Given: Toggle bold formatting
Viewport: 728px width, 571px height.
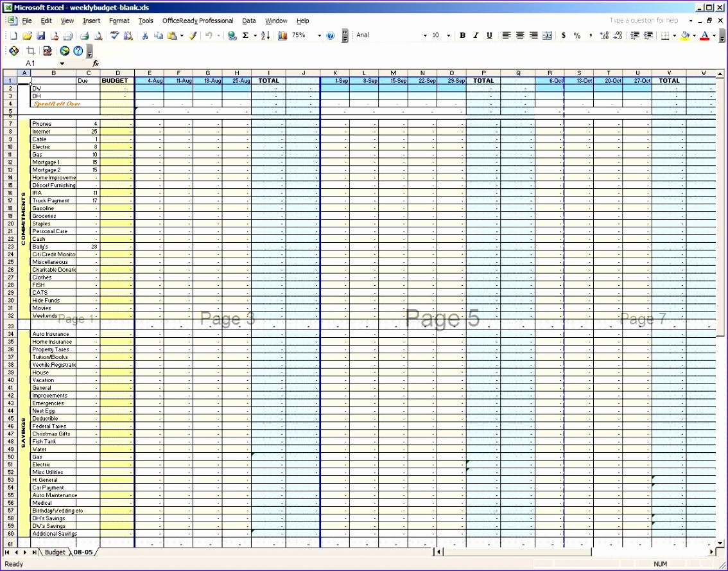Looking at the screenshot, I should (x=462, y=35).
